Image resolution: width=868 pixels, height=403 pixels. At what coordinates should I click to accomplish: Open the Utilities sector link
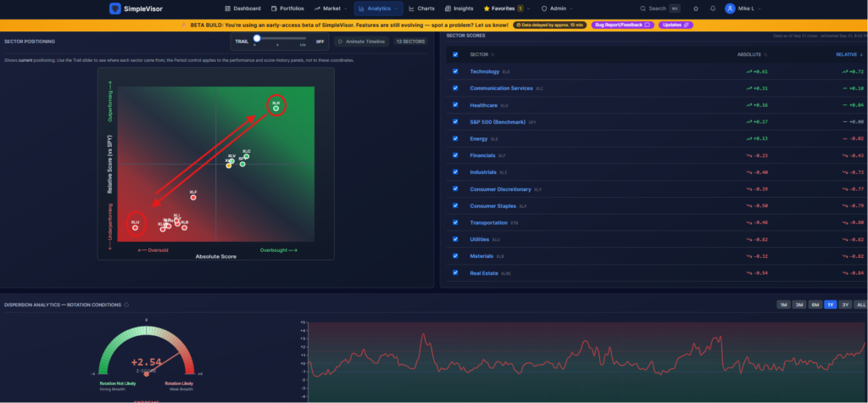point(480,239)
